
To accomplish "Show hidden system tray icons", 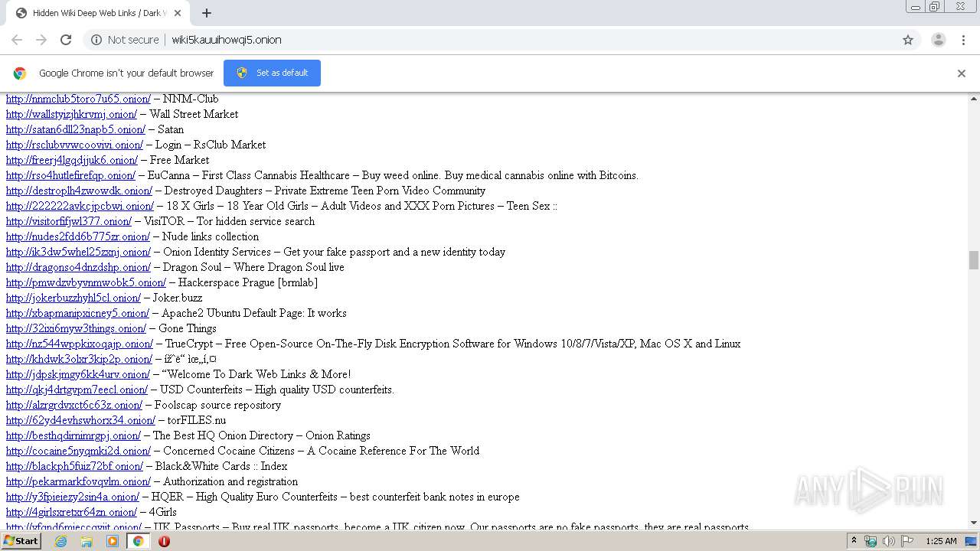I will [x=854, y=541].
